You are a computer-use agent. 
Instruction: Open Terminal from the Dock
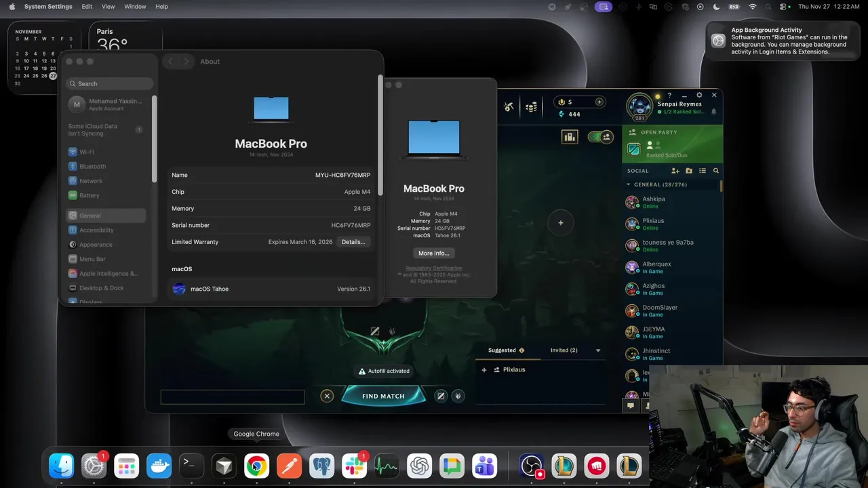tap(192, 466)
